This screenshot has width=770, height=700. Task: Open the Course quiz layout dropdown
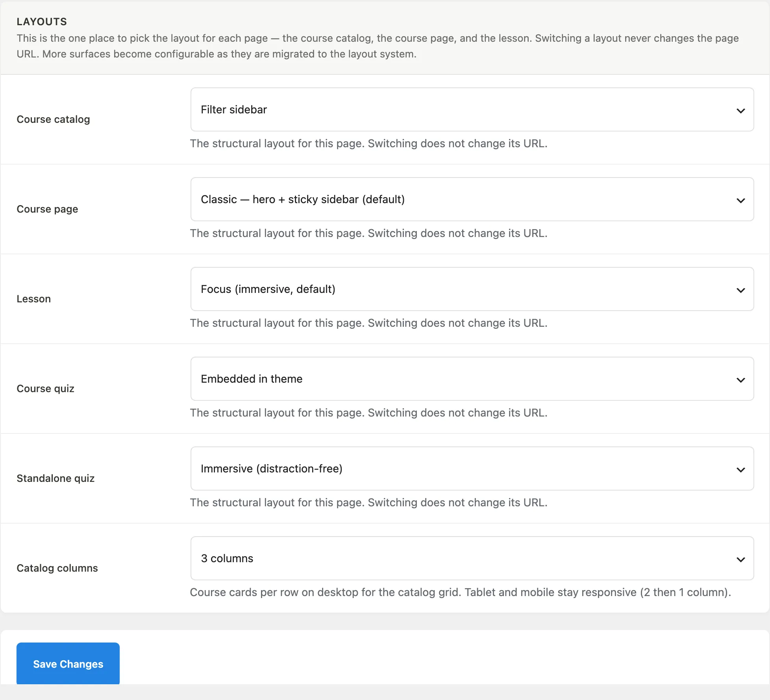click(x=472, y=379)
